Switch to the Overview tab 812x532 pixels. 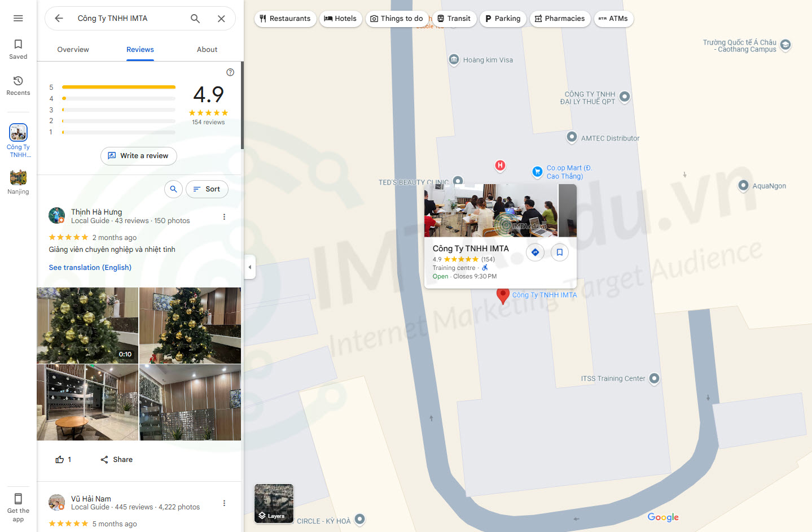(x=73, y=50)
